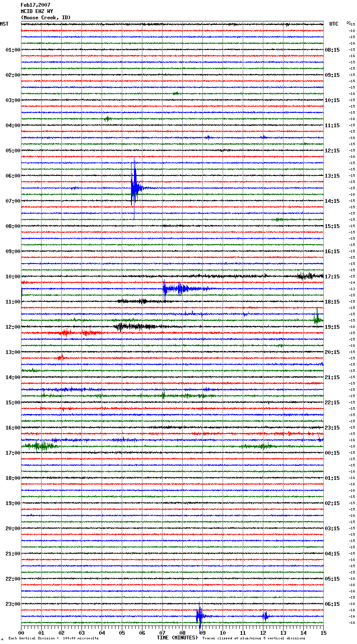
Task: Select the 14:00 MST hour label
Action: (13, 377)
